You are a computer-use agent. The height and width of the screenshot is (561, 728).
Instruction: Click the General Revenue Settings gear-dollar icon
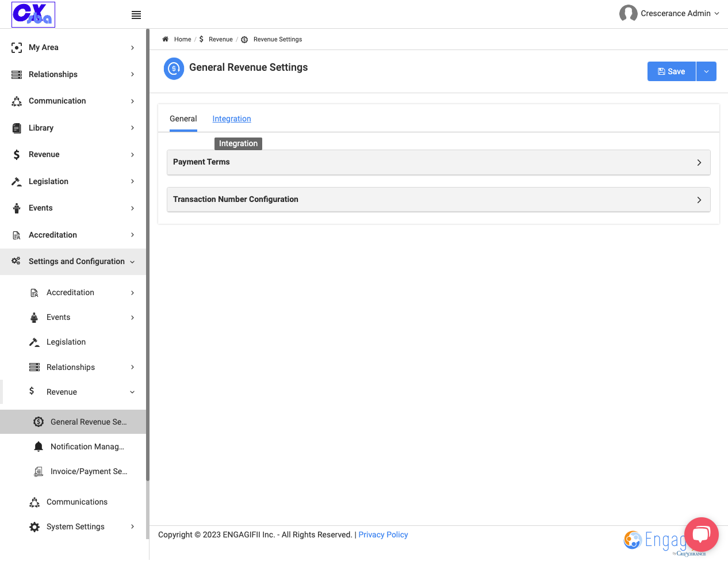coord(39,422)
